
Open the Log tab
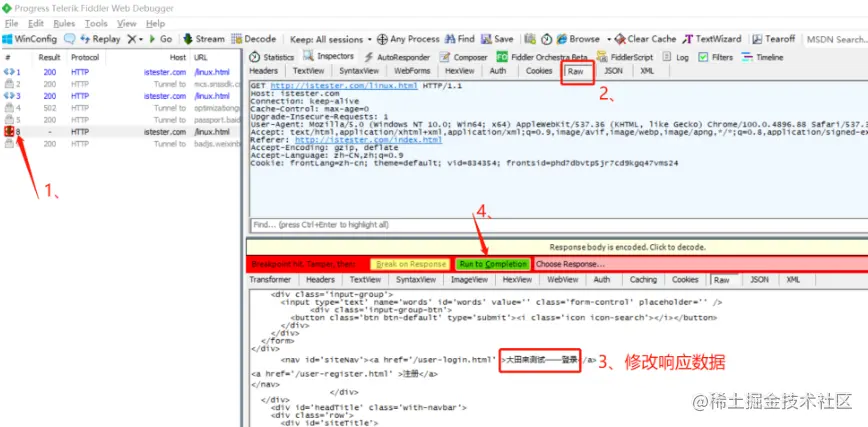coord(676,57)
